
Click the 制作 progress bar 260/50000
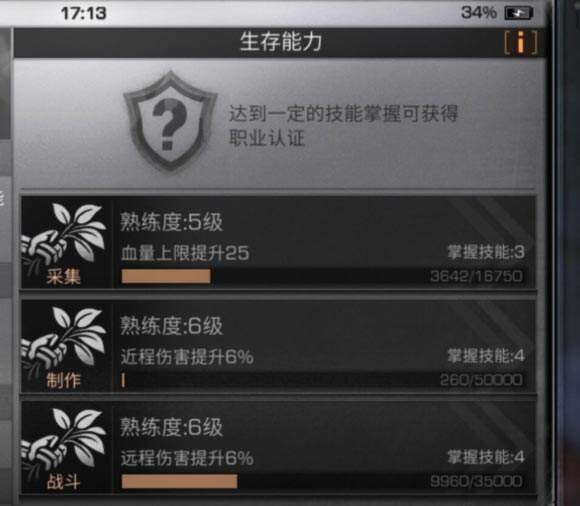tap(322, 380)
